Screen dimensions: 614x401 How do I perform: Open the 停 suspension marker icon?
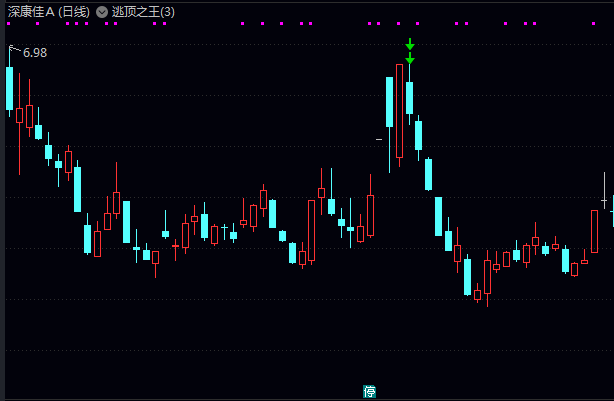pos(369,391)
